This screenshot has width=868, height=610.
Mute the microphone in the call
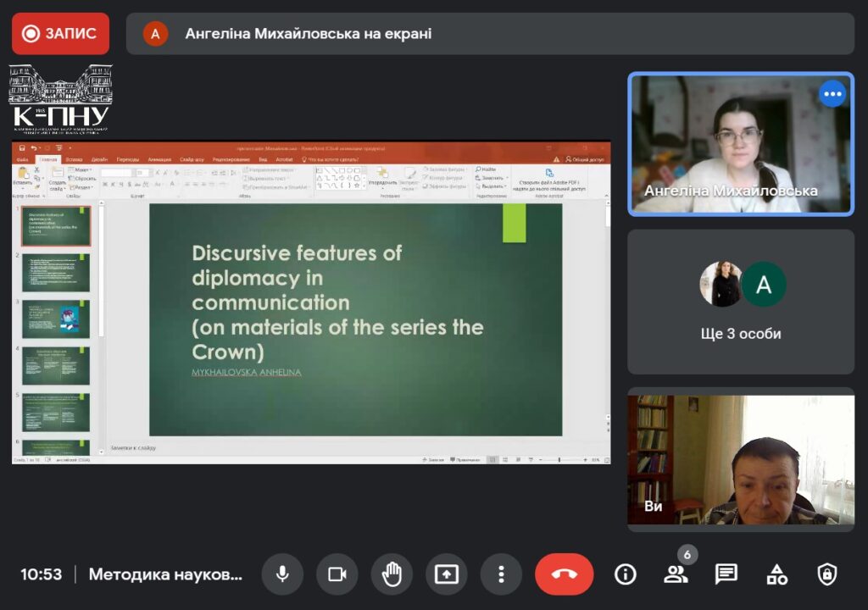(x=283, y=574)
